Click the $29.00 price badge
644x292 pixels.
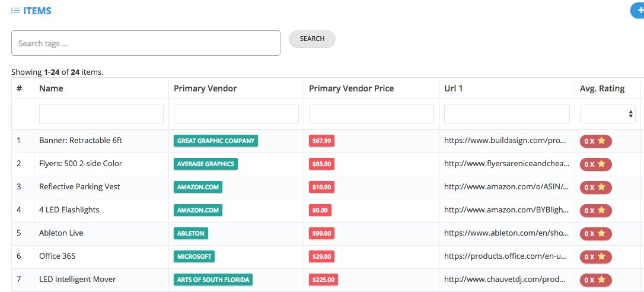(321, 256)
